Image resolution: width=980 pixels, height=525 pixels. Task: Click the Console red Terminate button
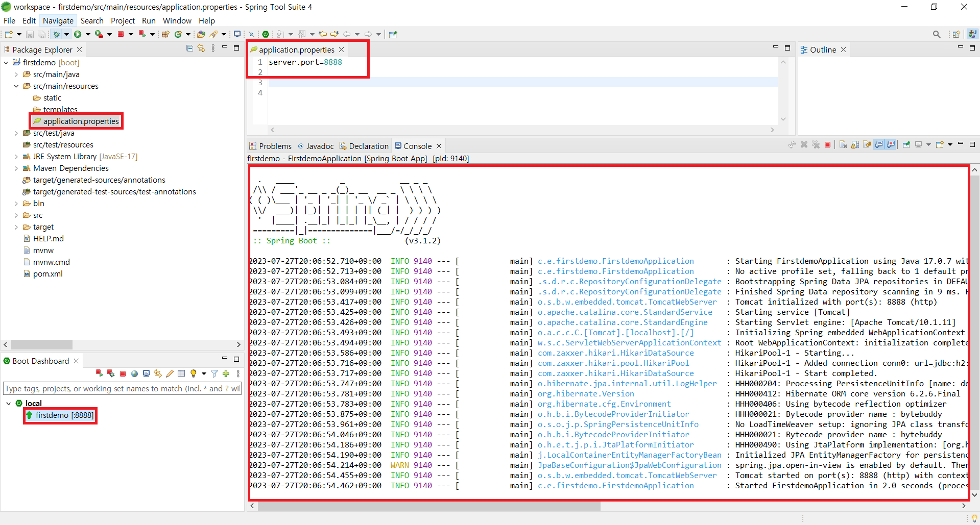(827, 144)
